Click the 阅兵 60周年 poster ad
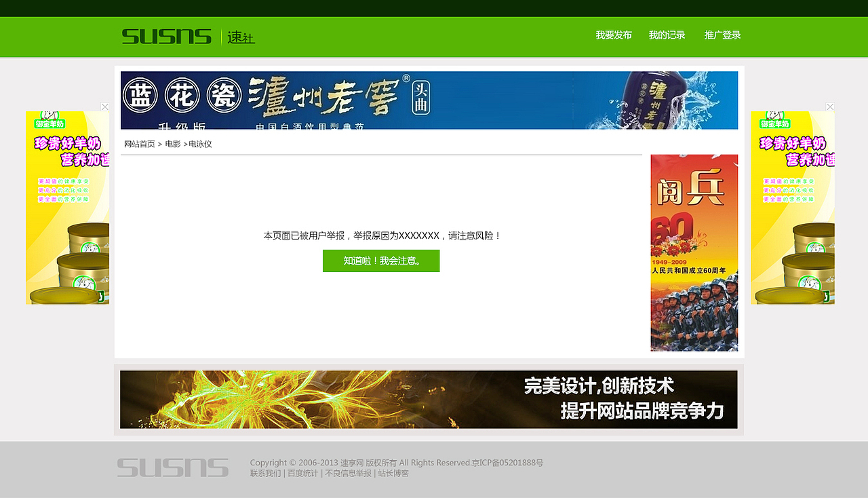The height and width of the screenshot is (498, 868). click(694, 252)
